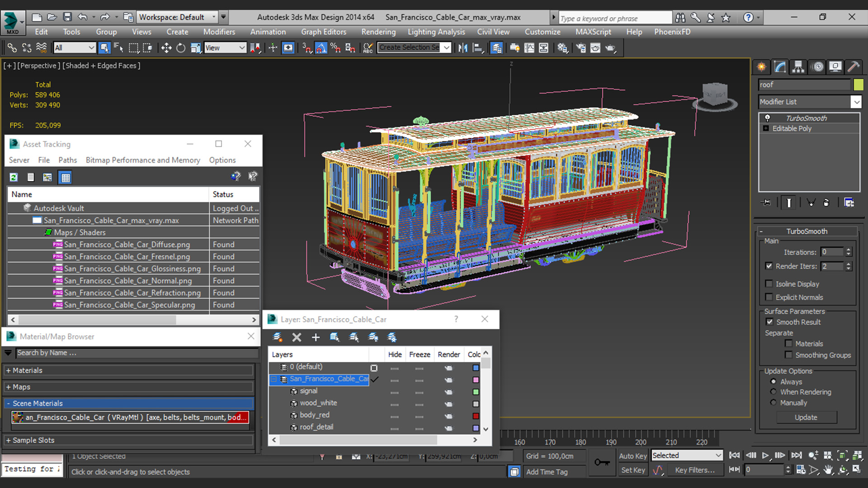The height and width of the screenshot is (488, 868).
Task: Add selected objects to layer with plus icon
Action: [x=316, y=337]
